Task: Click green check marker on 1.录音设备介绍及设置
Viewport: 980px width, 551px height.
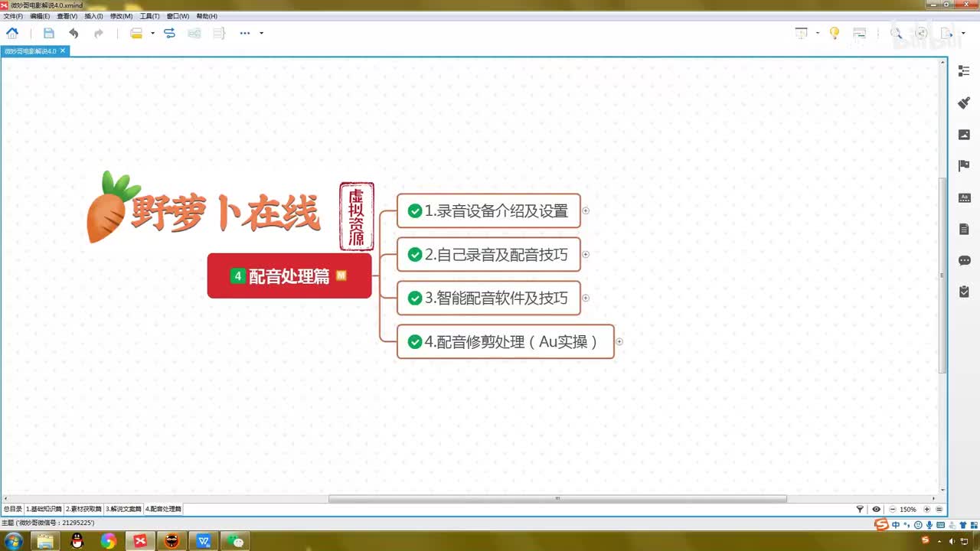Action: click(415, 210)
